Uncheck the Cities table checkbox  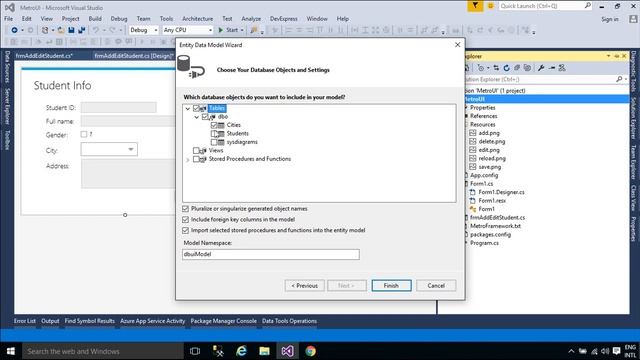point(214,125)
